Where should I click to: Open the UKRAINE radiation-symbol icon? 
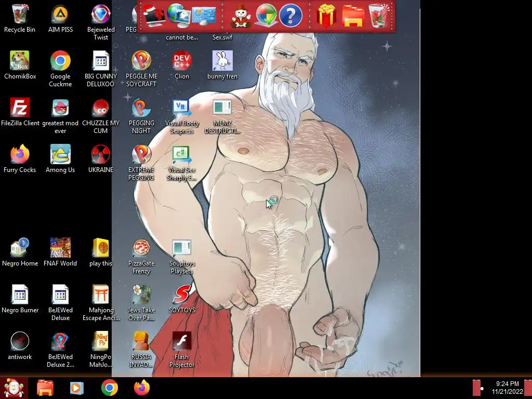point(101,159)
